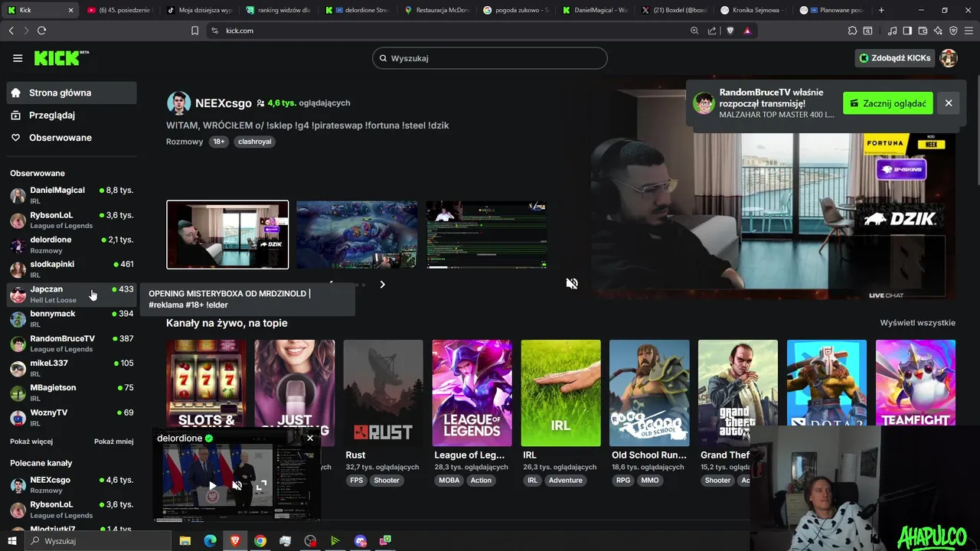The image size is (980, 551).
Task: Open the NEEXcsgo channel name link
Action: [x=223, y=103]
